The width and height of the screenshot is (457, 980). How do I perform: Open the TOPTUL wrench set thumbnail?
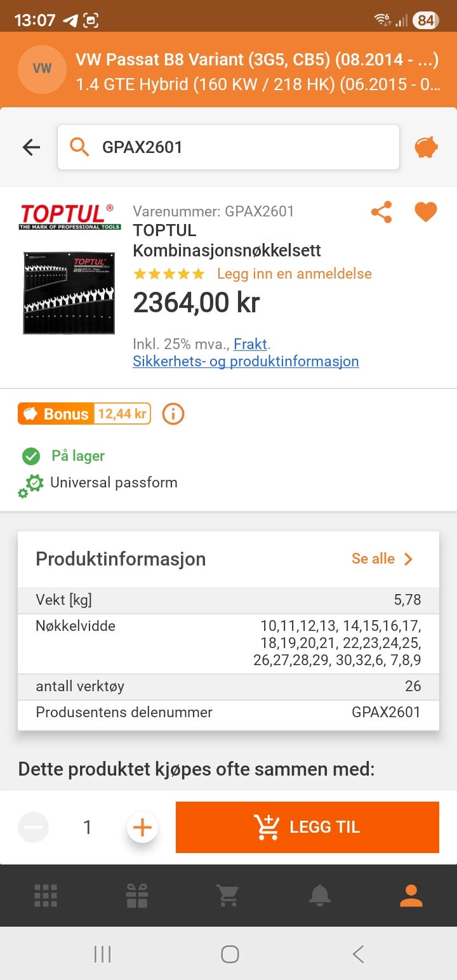[69, 293]
